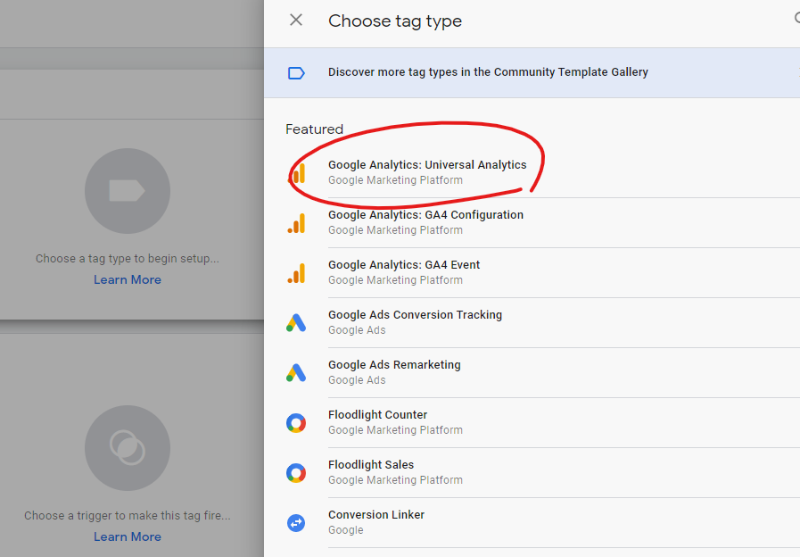
Task: Click the Google subtitle under Conversion Linker
Action: point(346,530)
